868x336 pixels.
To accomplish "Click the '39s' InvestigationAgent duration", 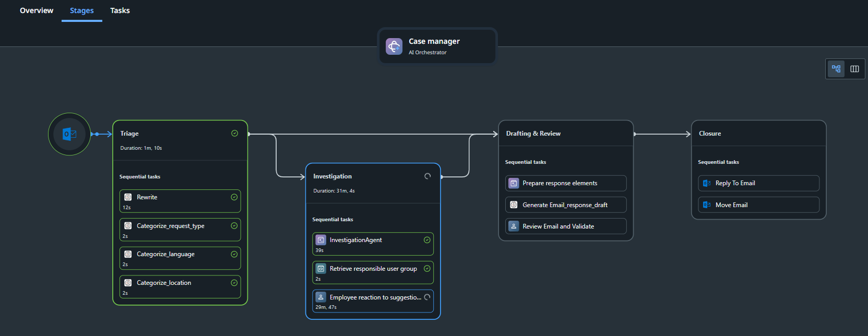I will click(x=319, y=250).
